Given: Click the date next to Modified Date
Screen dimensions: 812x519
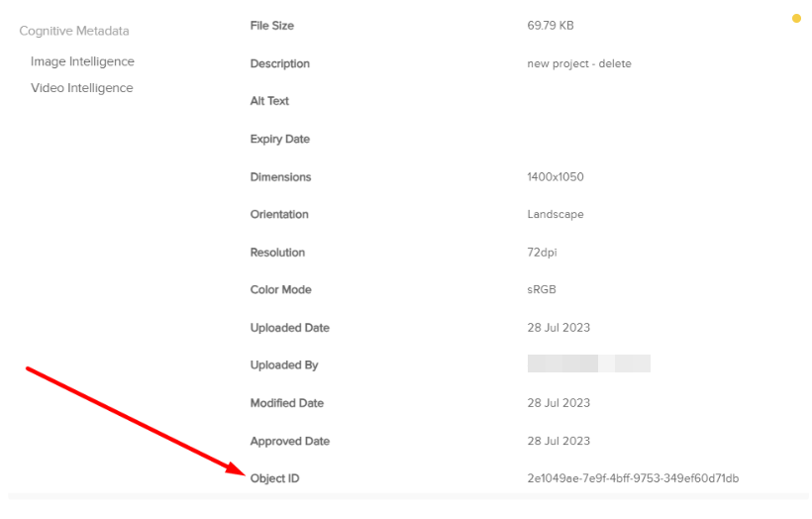Looking at the screenshot, I should pyautogui.click(x=558, y=403).
